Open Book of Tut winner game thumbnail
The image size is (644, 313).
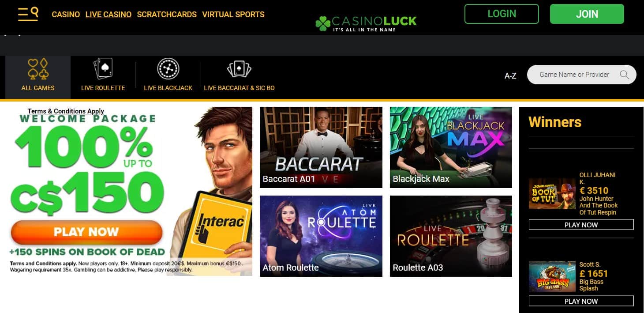(x=552, y=193)
